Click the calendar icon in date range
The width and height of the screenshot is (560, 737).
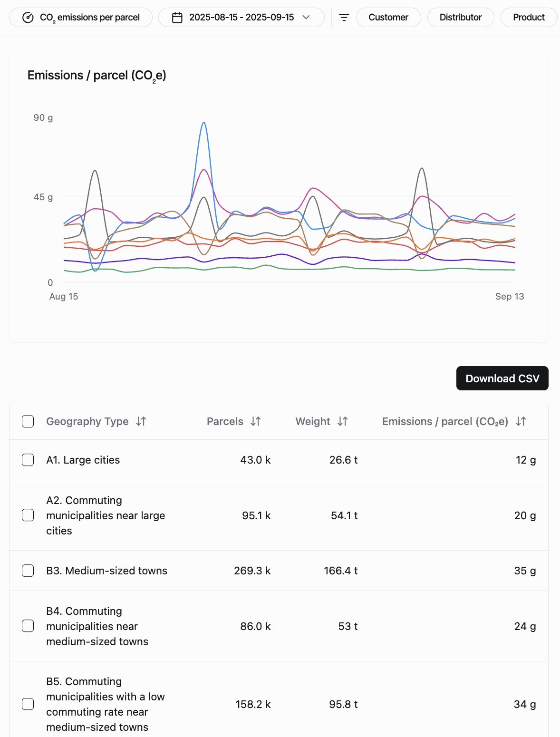(177, 18)
